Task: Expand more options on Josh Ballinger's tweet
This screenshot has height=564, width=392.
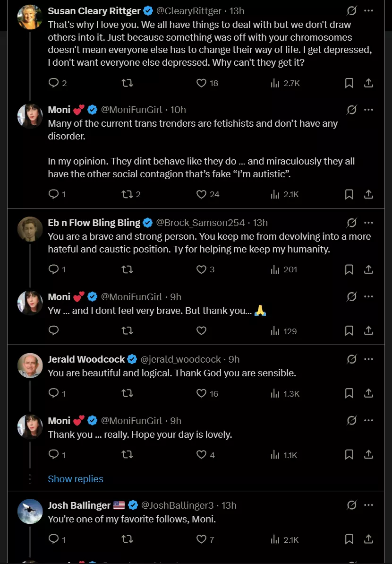Action: [x=369, y=505]
